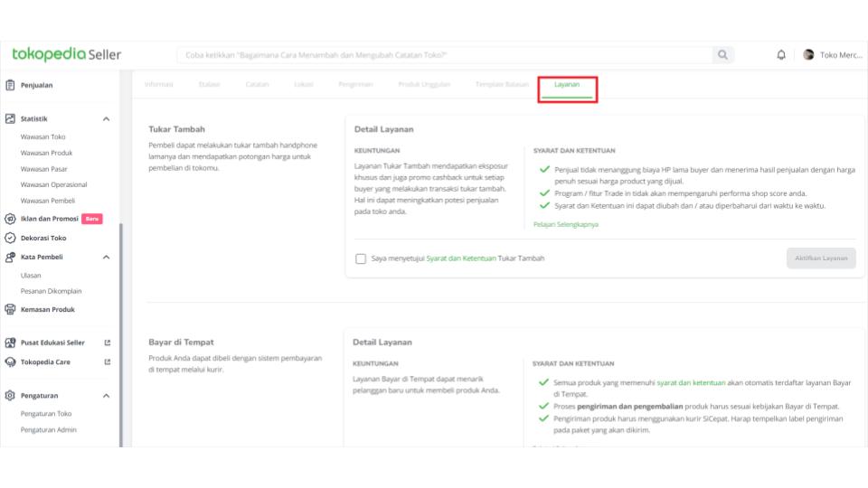Viewport: 868px width, 488px height.
Task: Click the Toko Merc profile avatar
Action: (x=808, y=55)
